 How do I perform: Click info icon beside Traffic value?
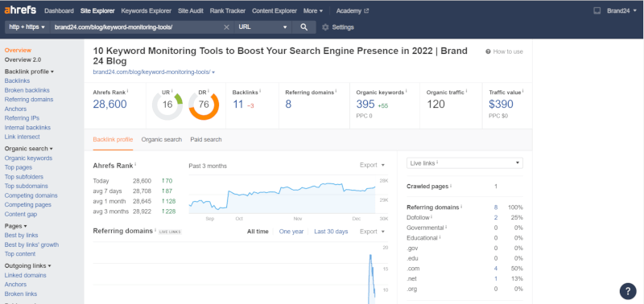[522, 91]
